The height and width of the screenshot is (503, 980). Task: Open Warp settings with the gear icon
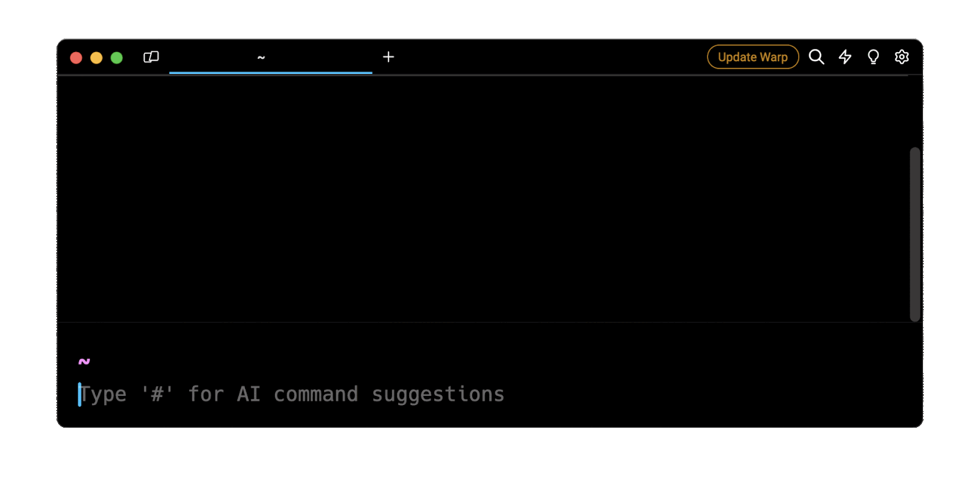tap(901, 57)
